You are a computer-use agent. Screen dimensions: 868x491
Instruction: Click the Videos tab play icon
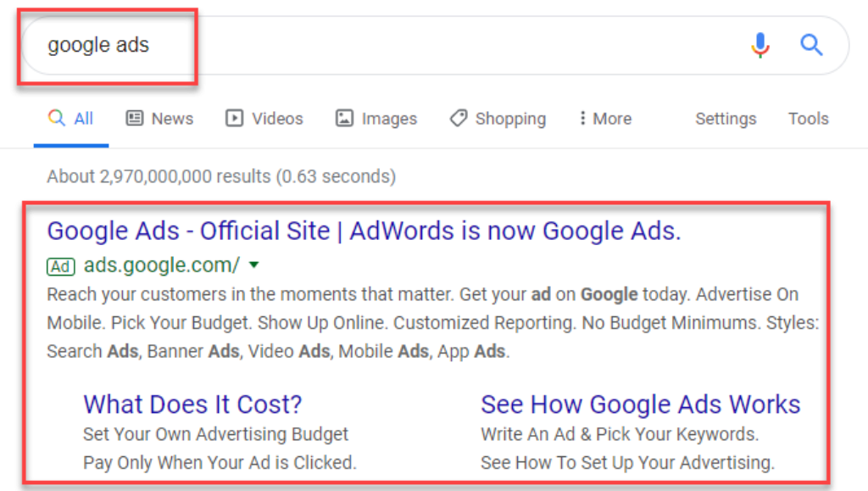pyautogui.click(x=234, y=119)
